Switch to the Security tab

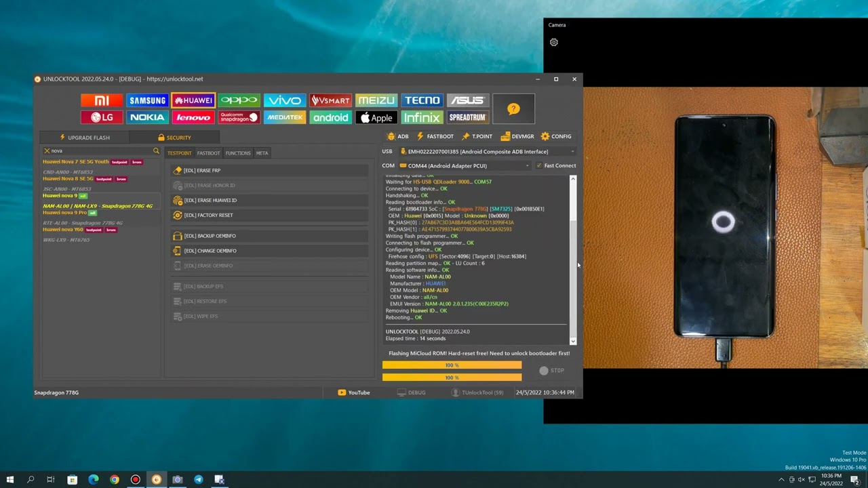click(x=174, y=138)
